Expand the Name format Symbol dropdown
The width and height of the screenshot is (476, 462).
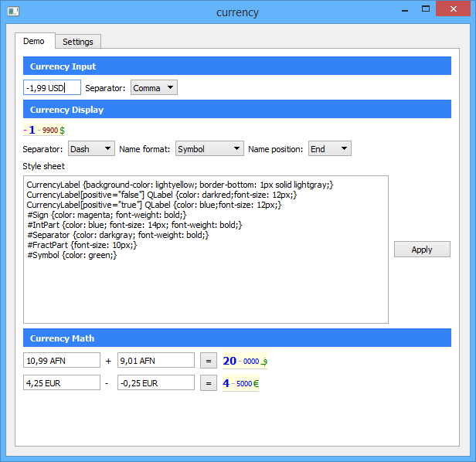click(x=209, y=149)
